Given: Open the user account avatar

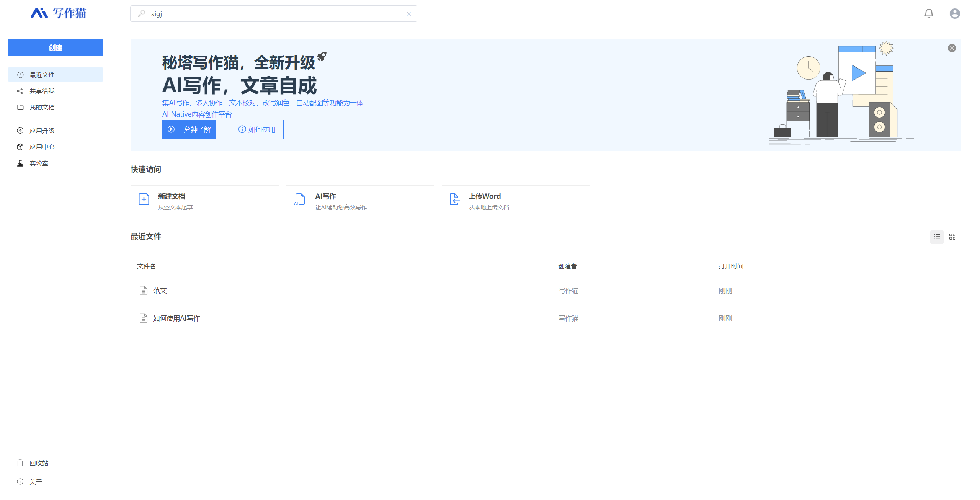Looking at the screenshot, I should (954, 14).
